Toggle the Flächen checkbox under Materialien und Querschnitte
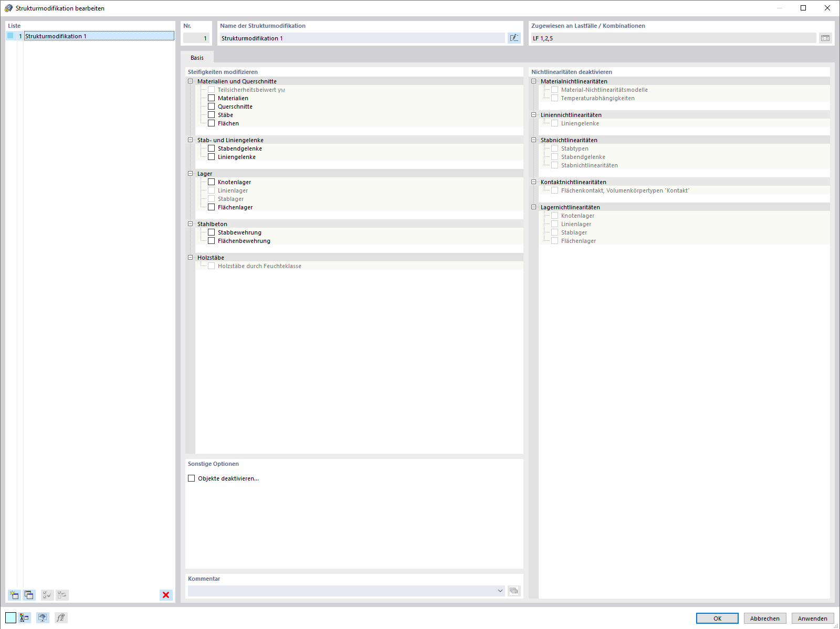The image size is (840, 629). [x=212, y=123]
